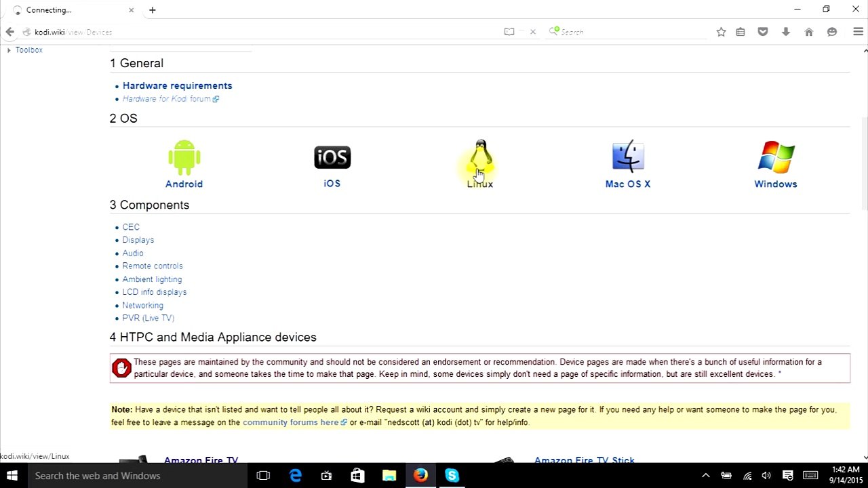The image size is (868, 488).
Task: Open Hardware for Kodi forum link
Action: [x=170, y=99]
